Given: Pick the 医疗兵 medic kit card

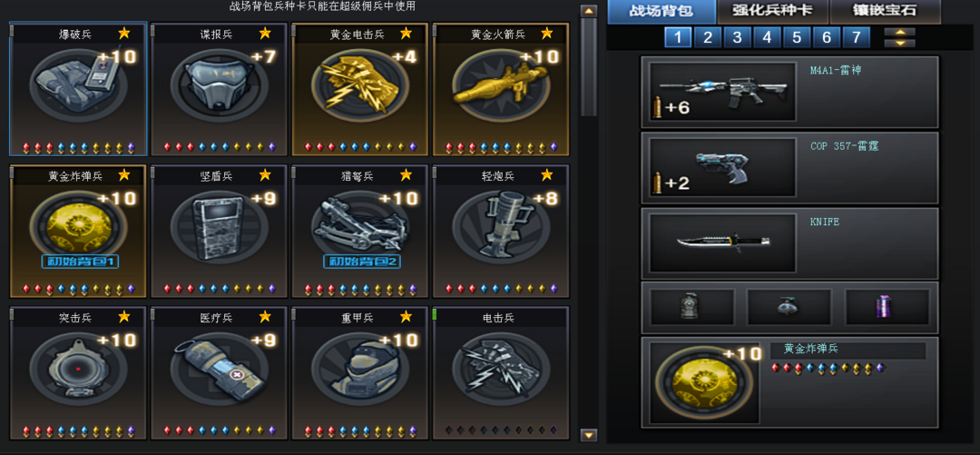Looking at the screenshot, I should pos(220,373).
